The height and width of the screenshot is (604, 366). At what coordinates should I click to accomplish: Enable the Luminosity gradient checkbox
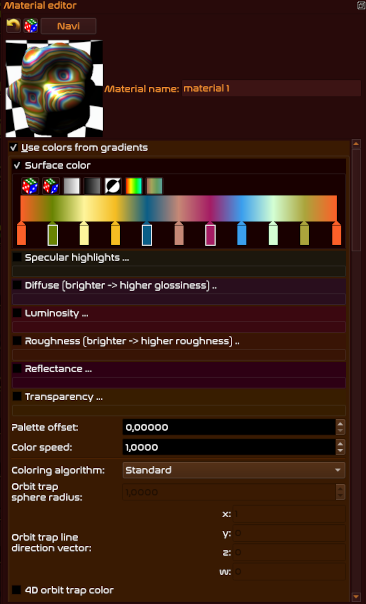(17, 313)
